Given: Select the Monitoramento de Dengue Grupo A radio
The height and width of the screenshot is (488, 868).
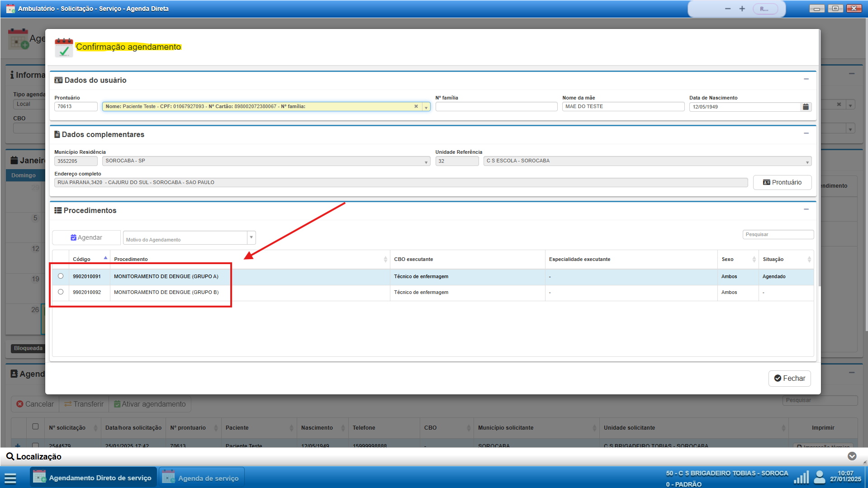Looking at the screenshot, I should click(x=61, y=276).
